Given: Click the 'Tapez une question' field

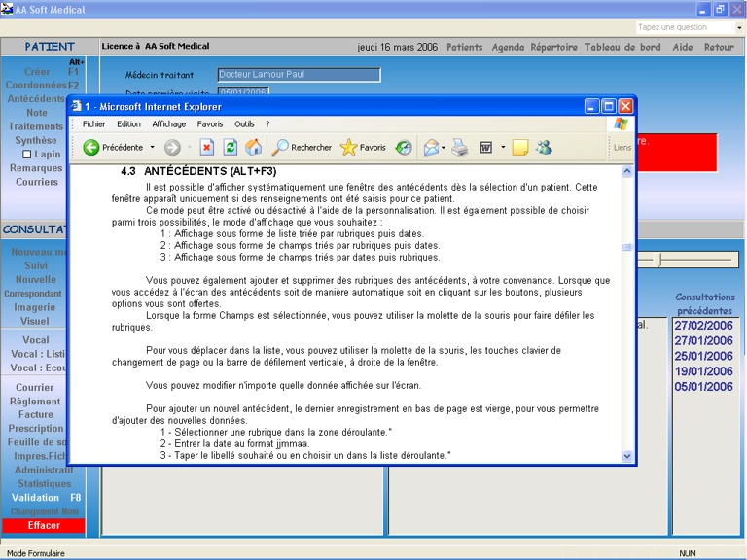Looking at the screenshot, I should (x=686, y=27).
